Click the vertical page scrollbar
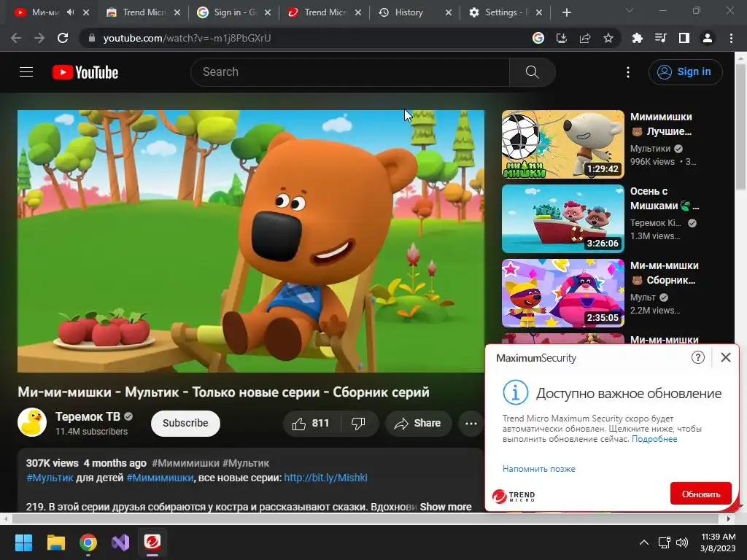The image size is (747, 560). [x=741, y=126]
